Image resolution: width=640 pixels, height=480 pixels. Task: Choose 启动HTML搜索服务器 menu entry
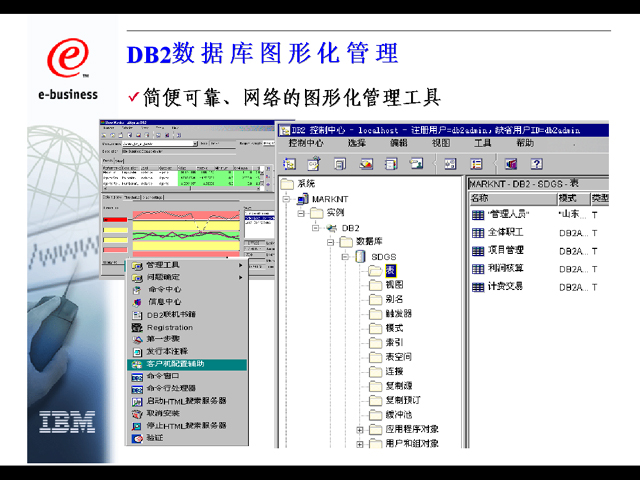click(x=187, y=401)
